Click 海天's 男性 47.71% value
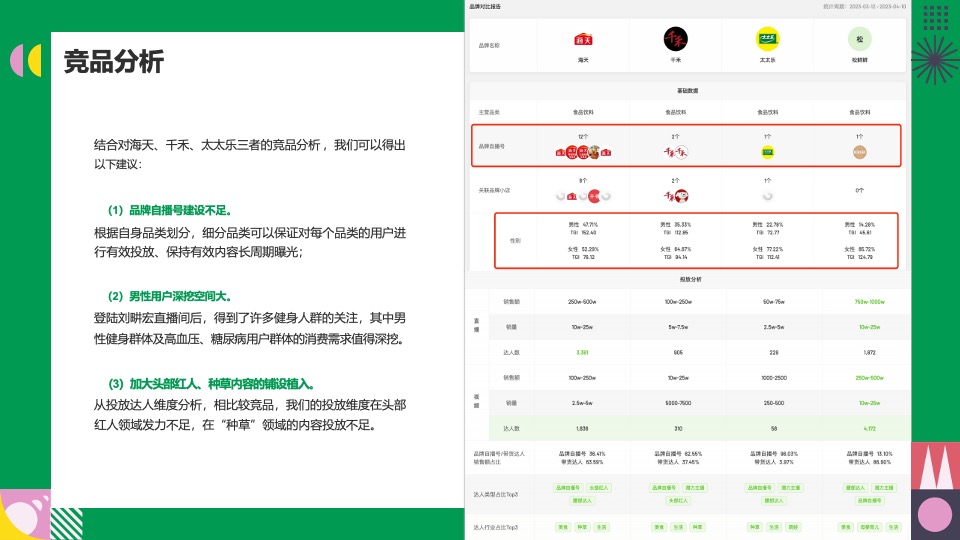The image size is (960, 540). 583,225
